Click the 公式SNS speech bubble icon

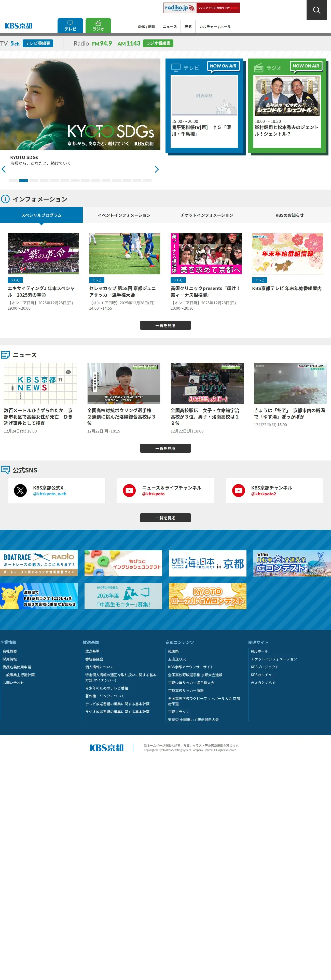pos(5,470)
